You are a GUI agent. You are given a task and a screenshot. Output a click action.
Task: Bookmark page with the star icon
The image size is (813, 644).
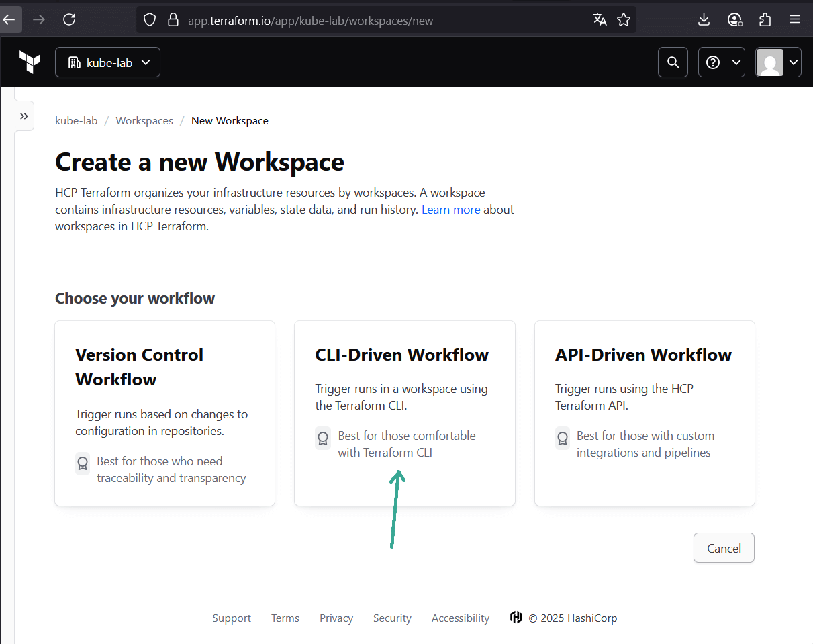coord(624,19)
